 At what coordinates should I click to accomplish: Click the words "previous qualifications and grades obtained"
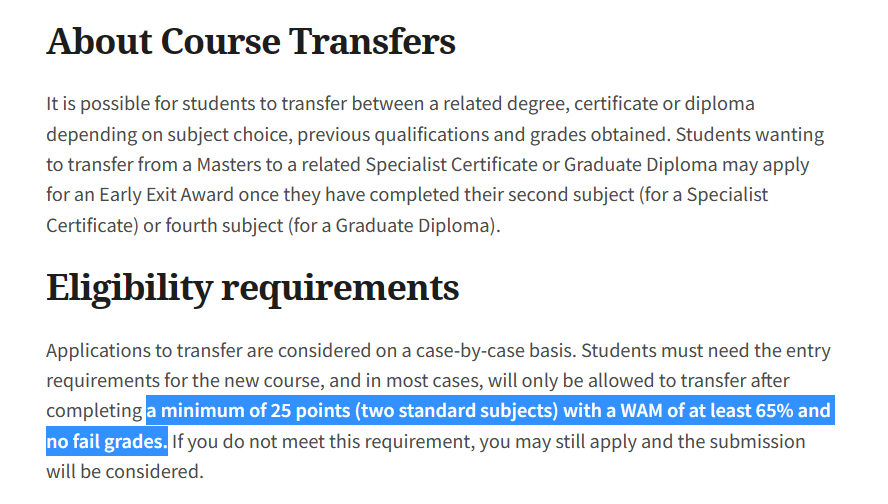pyautogui.click(x=483, y=135)
